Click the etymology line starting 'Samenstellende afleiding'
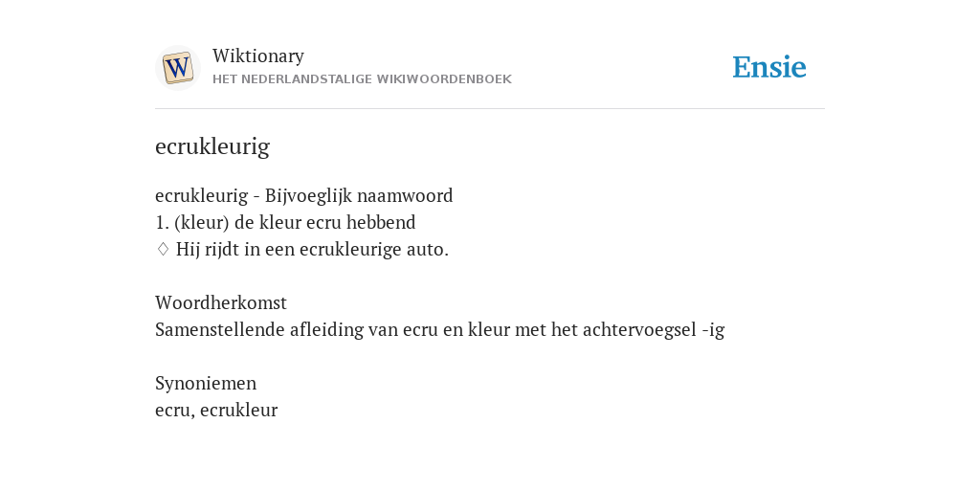 pos(440,330)
